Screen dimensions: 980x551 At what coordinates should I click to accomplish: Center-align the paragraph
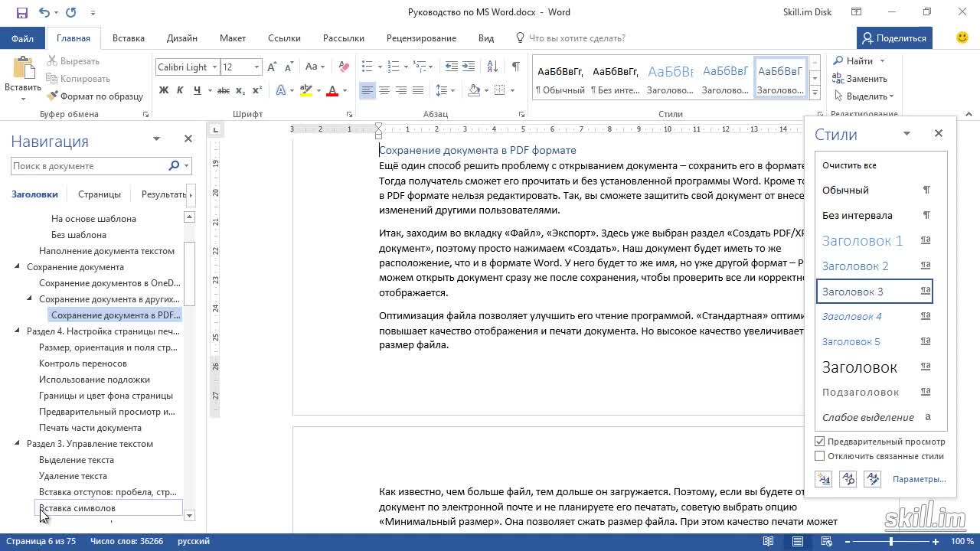point(384,90)
